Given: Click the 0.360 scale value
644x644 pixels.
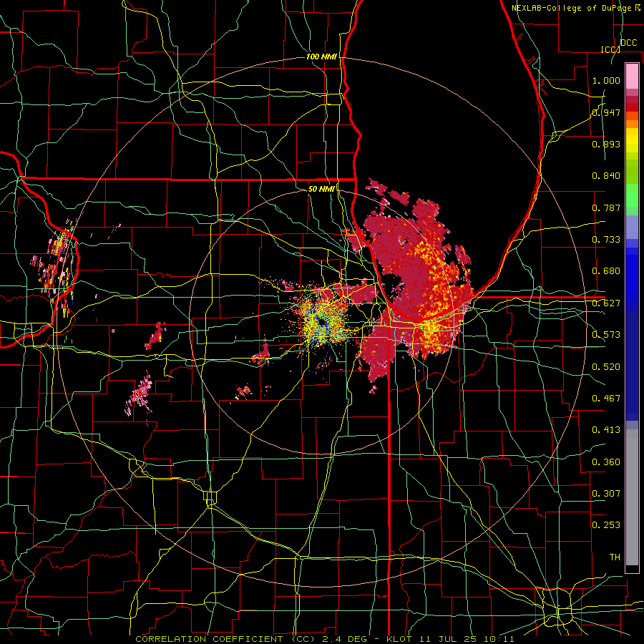Looking at the screenshot, I should coord(606,462).
